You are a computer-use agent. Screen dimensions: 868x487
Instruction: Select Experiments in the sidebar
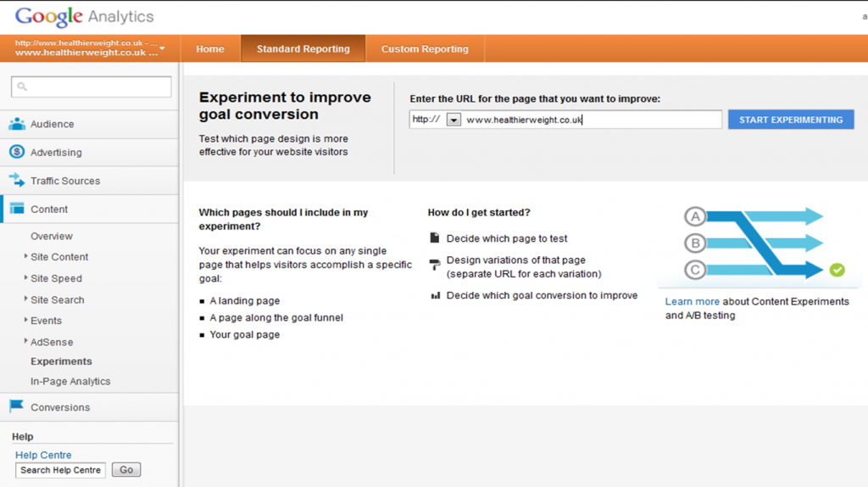tap(61, 361)
